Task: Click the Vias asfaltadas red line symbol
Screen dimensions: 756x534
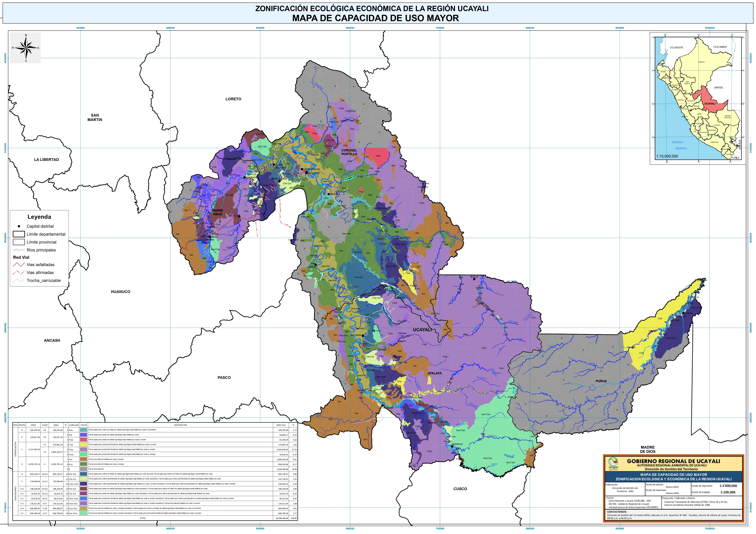Action: pyautogui.click(x=19, y=265)
